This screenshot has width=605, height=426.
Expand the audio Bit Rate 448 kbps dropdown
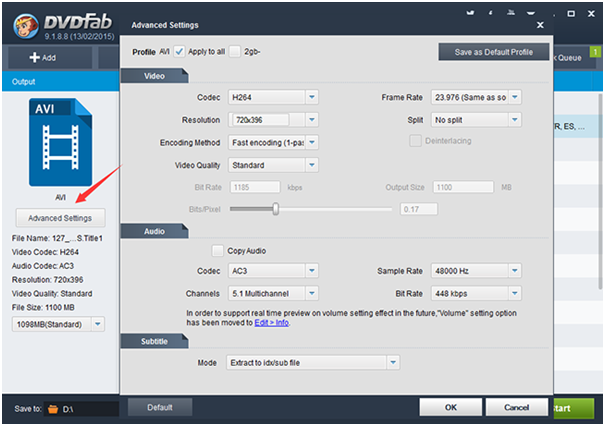point(515,294)
